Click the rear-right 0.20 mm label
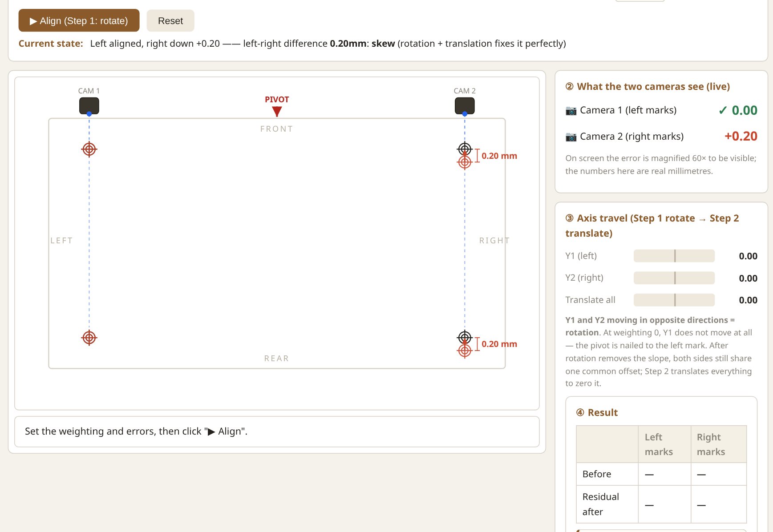Image resolution: width=773 pixels, height=532 pixels. (499, 344)
